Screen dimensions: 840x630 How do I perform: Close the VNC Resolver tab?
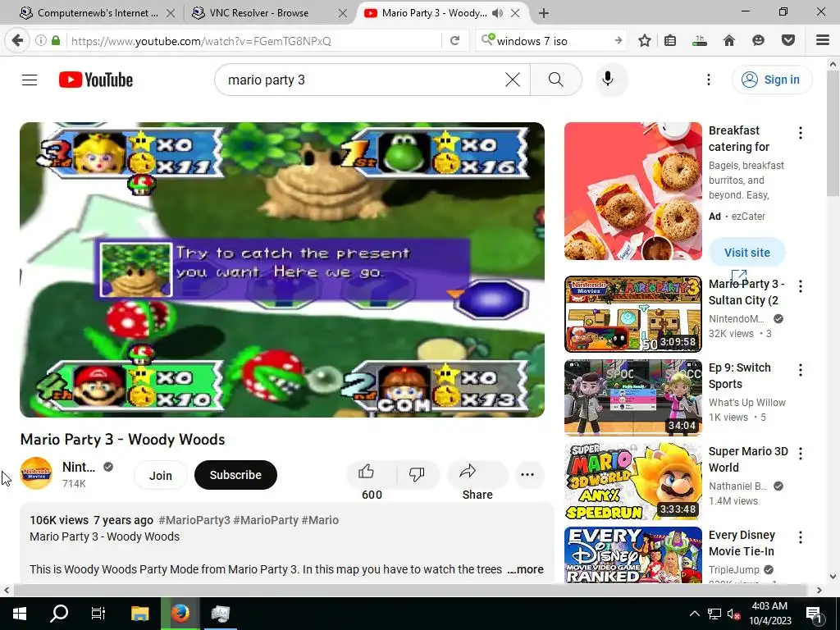343,13
